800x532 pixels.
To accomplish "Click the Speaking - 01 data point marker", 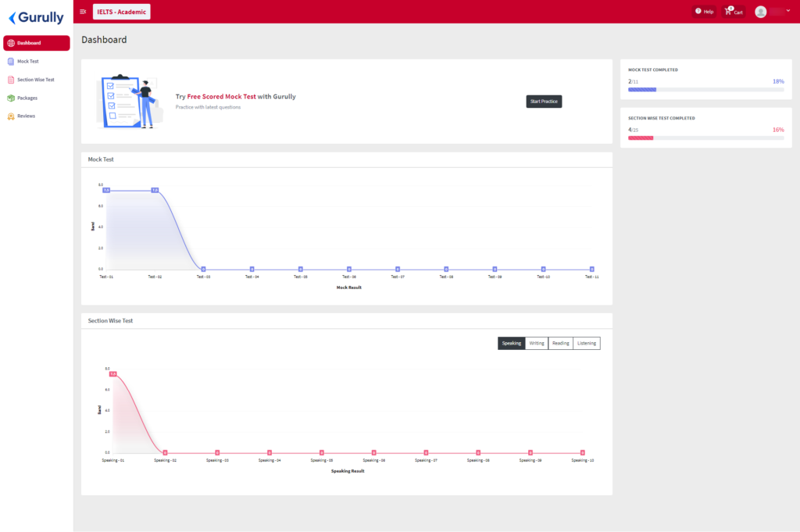I will tap(112, 374).
